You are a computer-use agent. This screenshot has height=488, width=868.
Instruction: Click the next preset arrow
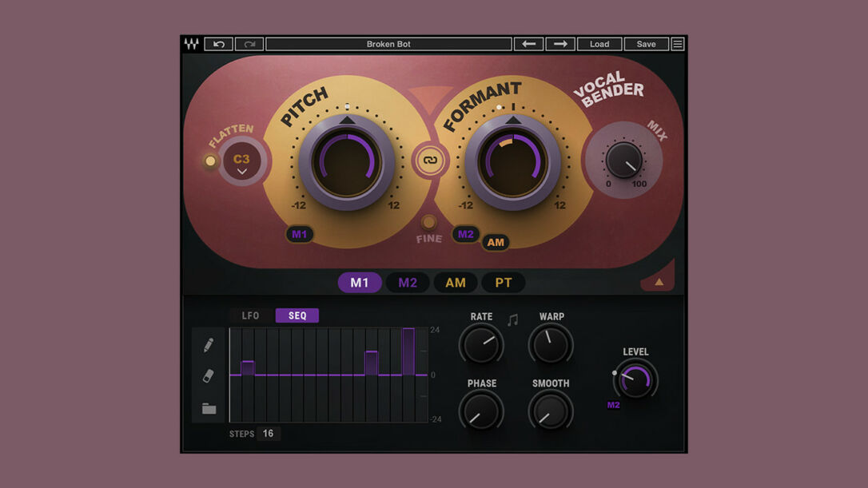click(x=559, y=44)
